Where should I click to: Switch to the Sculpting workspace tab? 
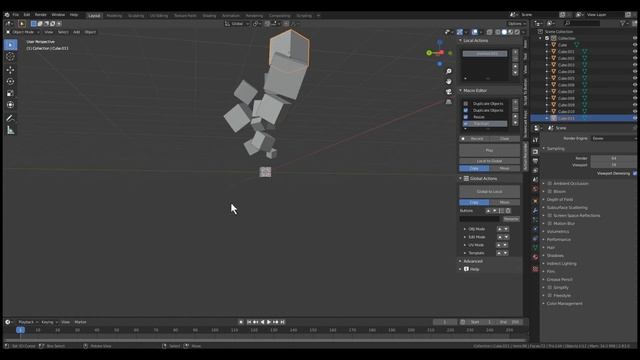(136, 16)
